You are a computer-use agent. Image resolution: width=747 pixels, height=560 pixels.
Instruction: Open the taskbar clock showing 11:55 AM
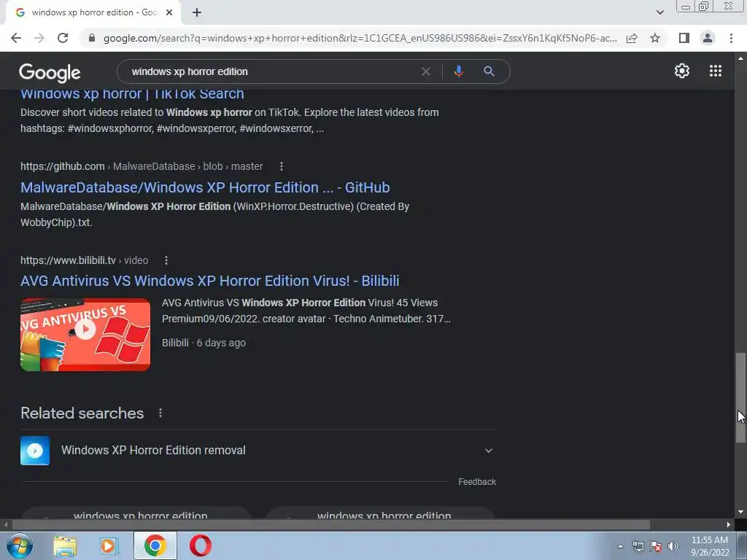(710, 546)
